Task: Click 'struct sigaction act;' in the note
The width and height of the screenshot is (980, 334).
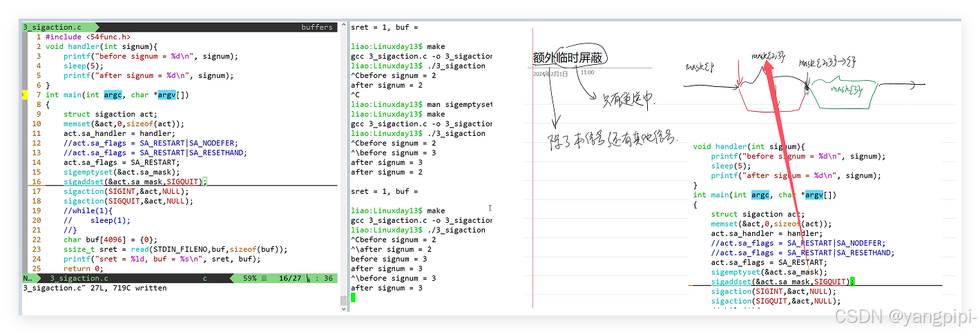Action: pyautogui.click(x=758, y=215)
